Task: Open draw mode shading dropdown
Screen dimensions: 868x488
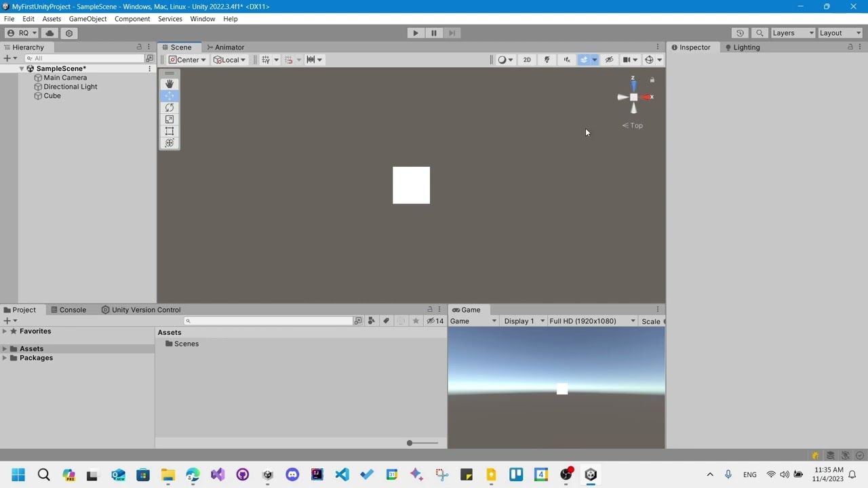Action: 505,60
